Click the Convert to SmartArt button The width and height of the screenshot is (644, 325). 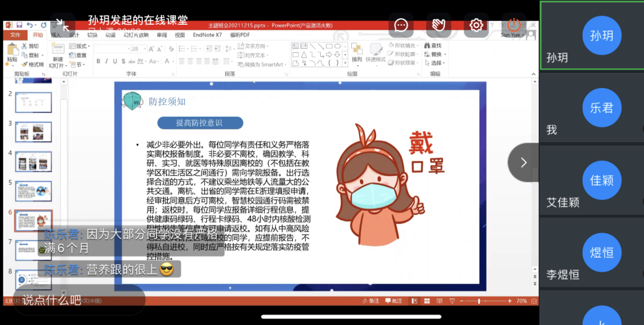[262, 64]
